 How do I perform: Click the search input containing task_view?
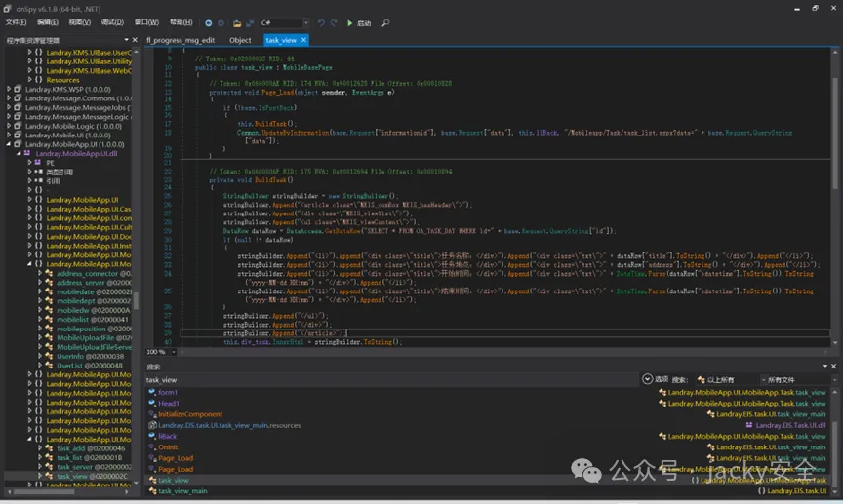point(391,380)
